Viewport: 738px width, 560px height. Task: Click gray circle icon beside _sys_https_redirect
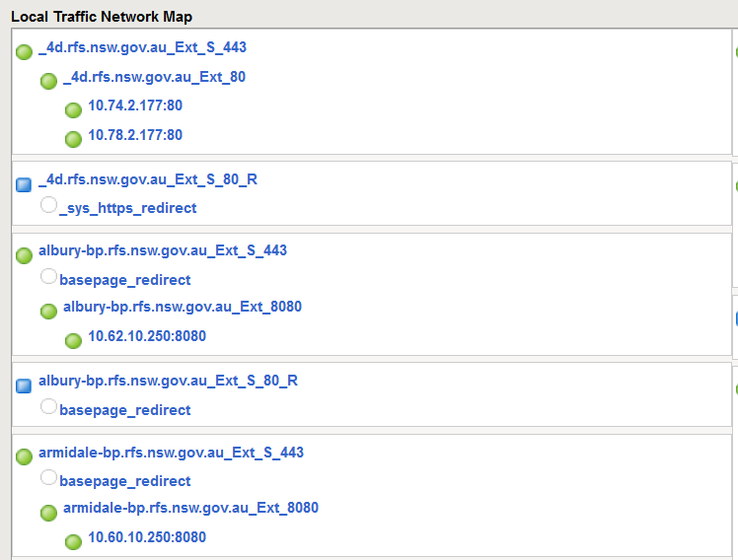[48, 205]
